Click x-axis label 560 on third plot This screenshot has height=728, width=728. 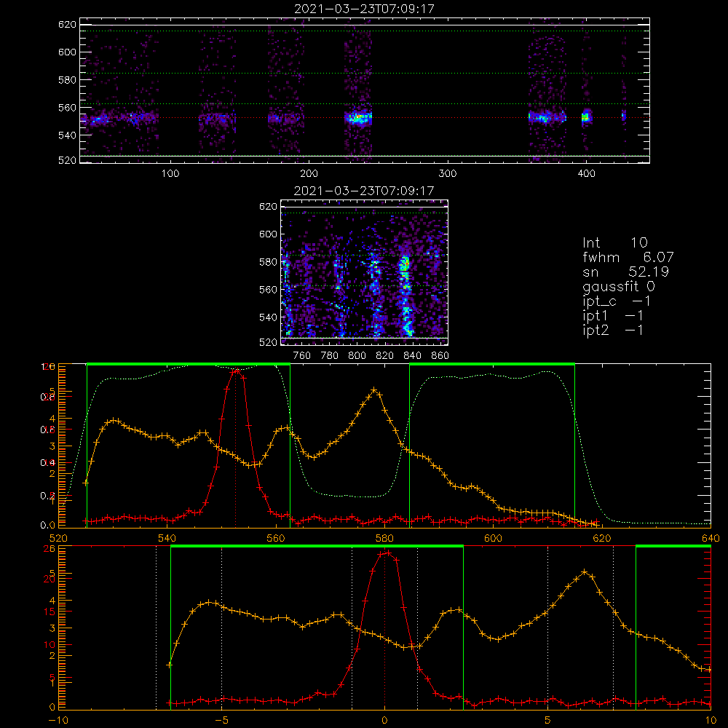(276, 538)
